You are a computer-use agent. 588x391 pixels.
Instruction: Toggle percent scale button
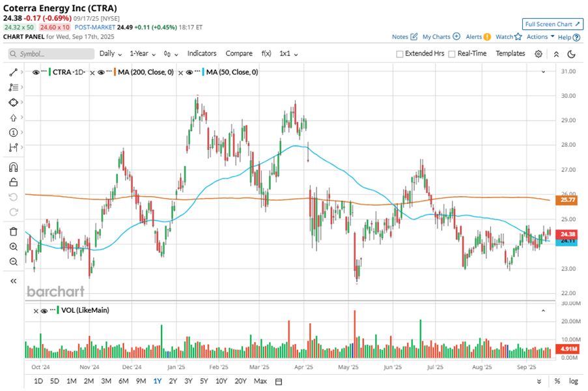coord(557,381)
